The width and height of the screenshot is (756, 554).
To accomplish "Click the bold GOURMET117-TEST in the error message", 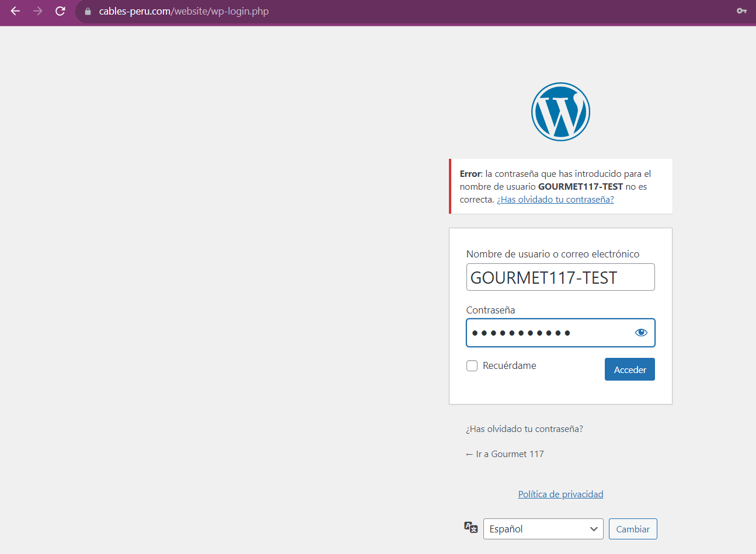I will click(x=580, y=187).
